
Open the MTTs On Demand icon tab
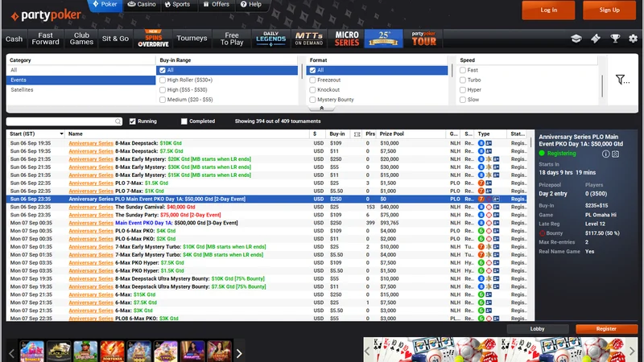coord(309,39)
